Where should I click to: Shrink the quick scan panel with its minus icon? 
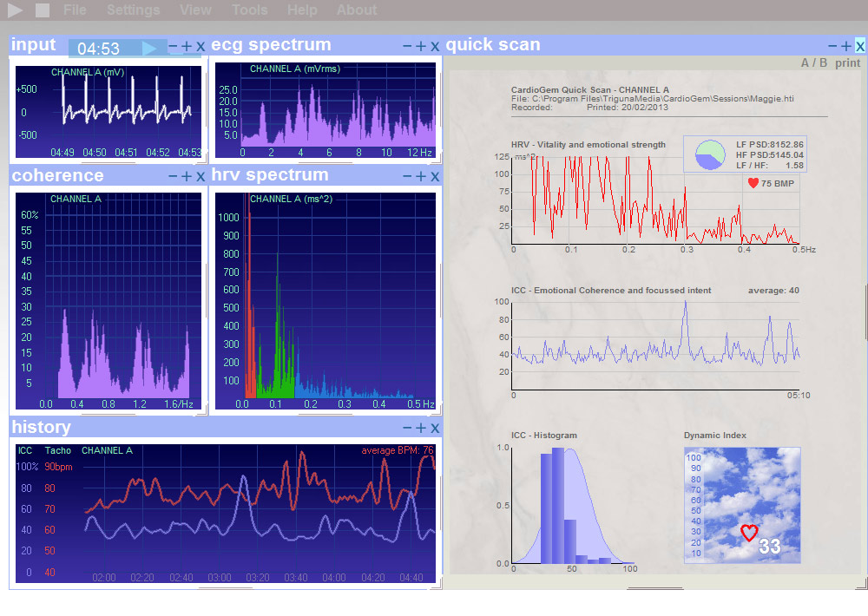pyautogui.click(x=832, y=47)
